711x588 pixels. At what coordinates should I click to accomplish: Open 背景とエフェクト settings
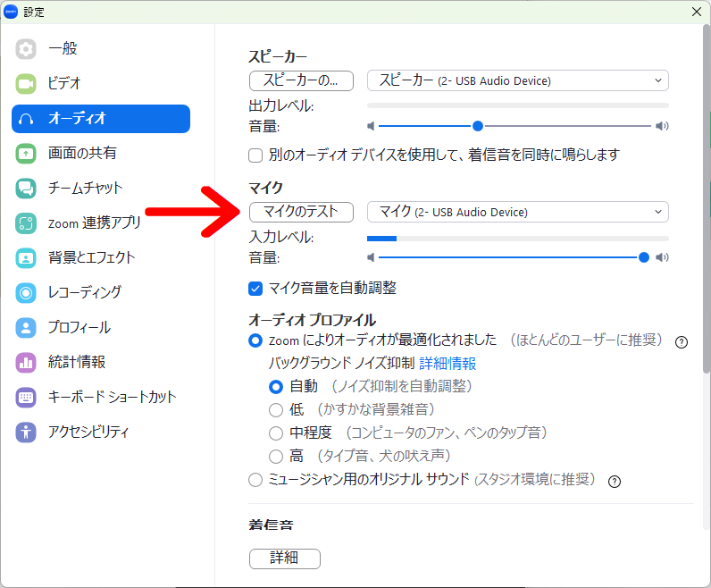tap(101, 258)
